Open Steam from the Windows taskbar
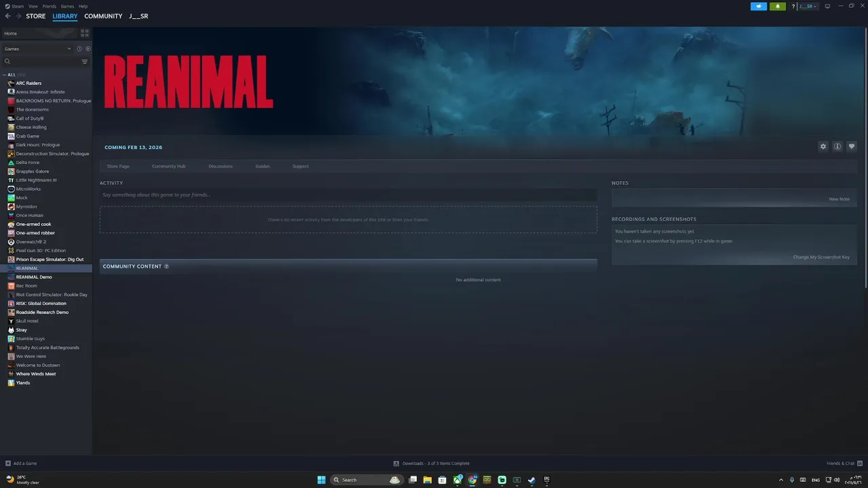 coord(532,480)
